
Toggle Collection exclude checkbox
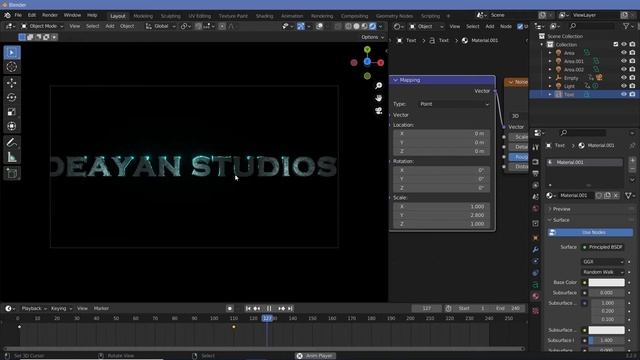click(616, 44)
